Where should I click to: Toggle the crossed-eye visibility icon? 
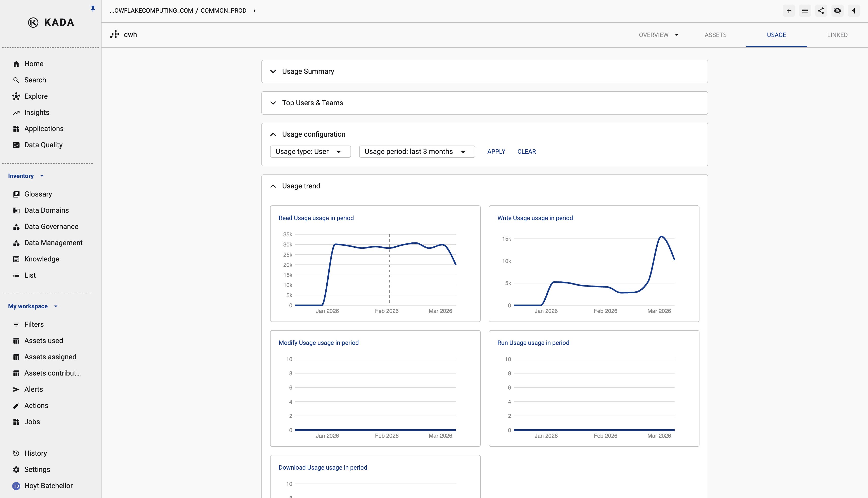point(837,11)
